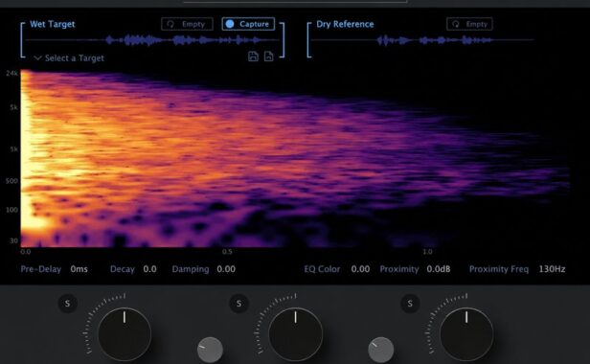The width and height of the screenshot is (590, 364).
Task: Click the Proximity value 0.0dB
Action: (x=439, y=269)
